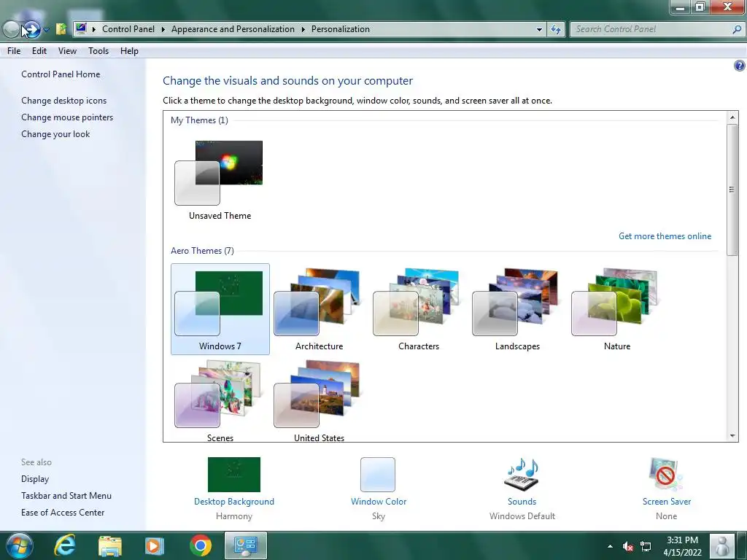Viewport: 747px width, 560px height.
Task: Open Taskbar and Start Menu link
Action: 66,496
